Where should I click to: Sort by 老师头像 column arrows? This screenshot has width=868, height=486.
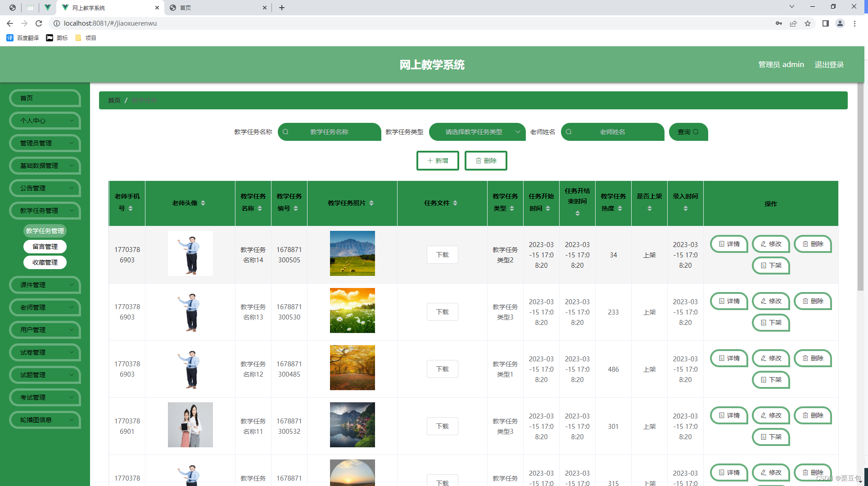pos(203,203)
